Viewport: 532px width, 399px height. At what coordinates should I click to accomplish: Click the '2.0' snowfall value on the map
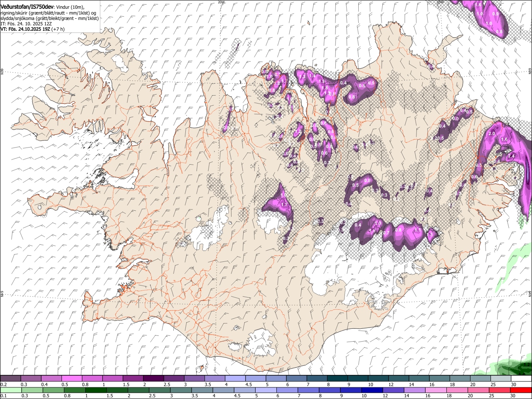point(492,134)
